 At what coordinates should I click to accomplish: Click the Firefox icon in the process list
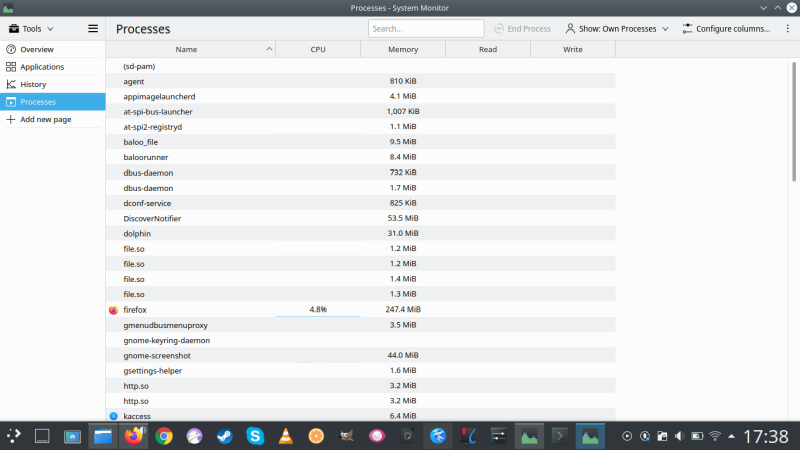(113, 310)
